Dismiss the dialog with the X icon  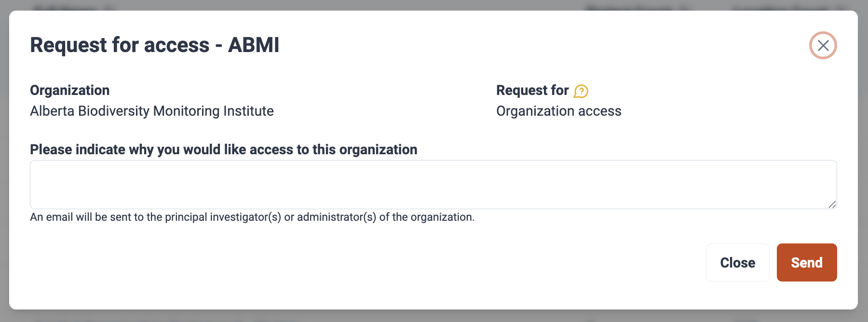(823, 45)
